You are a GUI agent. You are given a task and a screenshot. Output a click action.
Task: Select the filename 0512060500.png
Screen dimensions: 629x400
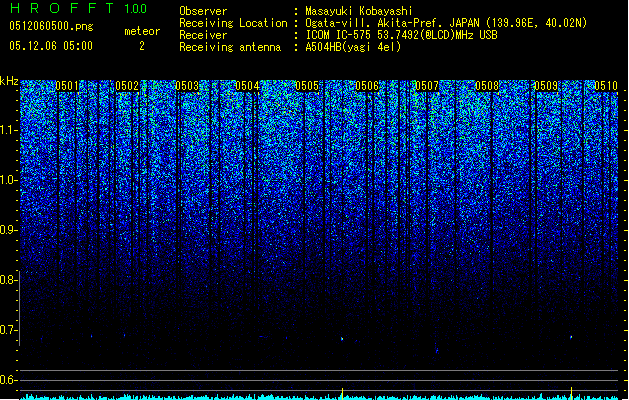[51, 26]
